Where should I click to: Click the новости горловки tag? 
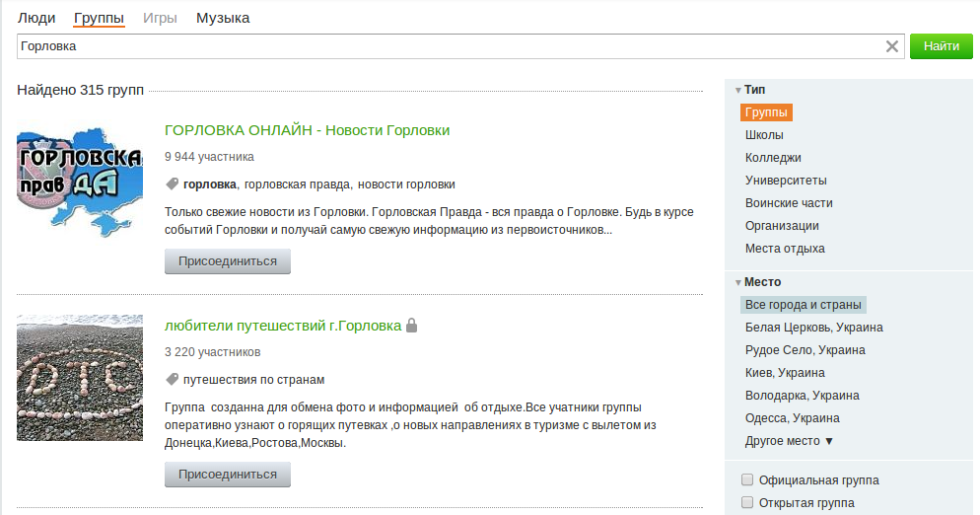(406, 184)
